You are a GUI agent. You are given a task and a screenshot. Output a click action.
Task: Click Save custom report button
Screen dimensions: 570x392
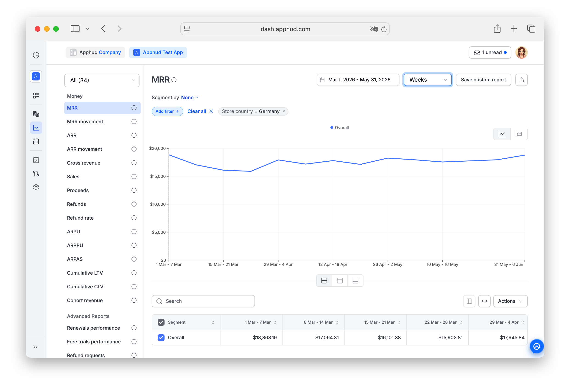(x=484, y=80)
